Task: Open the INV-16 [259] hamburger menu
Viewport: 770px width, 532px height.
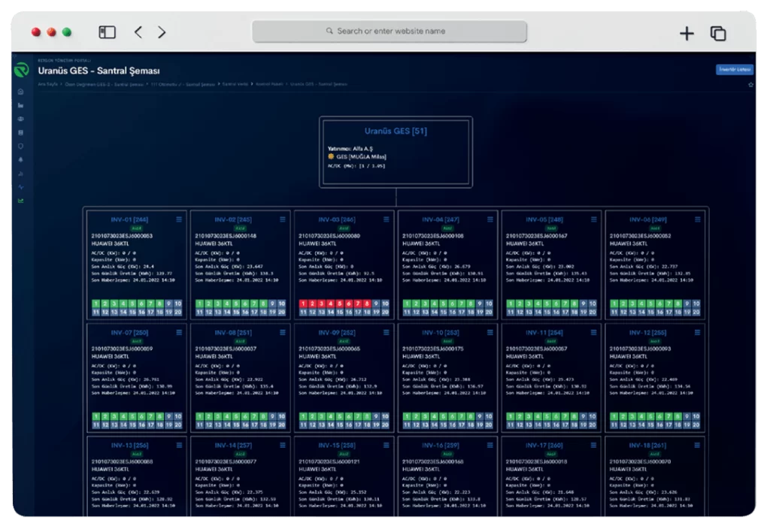Action: (490, 445)
